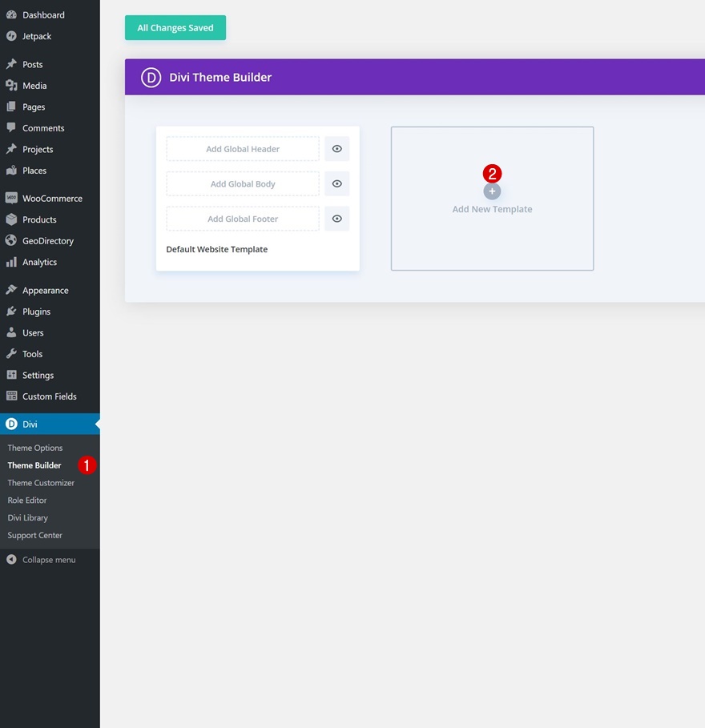This screenshot has height=728, width=705.
Task: Open the Products menu label
Action: pos(39,219)
